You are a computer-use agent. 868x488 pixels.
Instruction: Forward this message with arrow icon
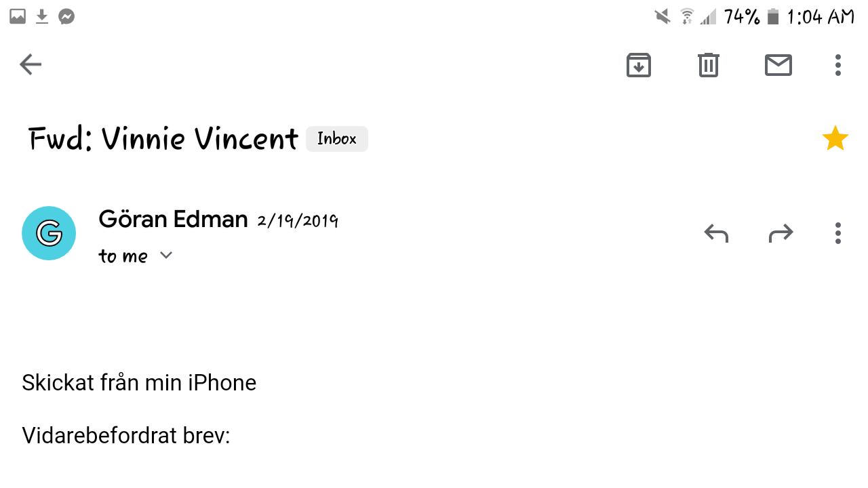(x=781, y=233)
